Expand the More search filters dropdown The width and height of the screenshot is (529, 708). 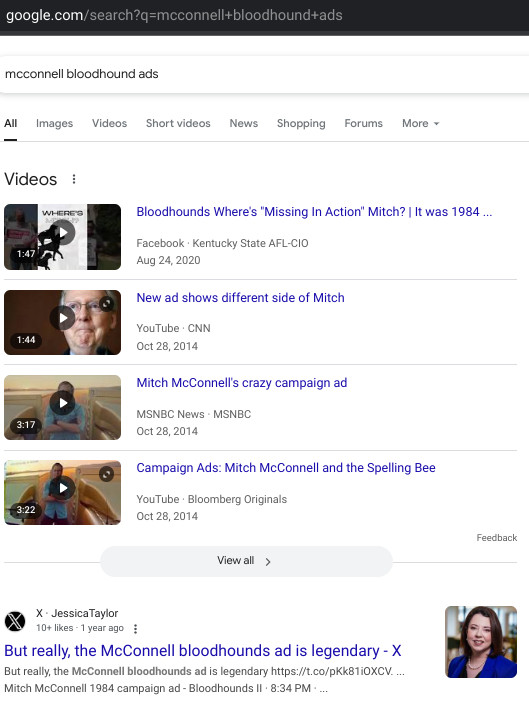pyautogui.click(x=420, y=123)
